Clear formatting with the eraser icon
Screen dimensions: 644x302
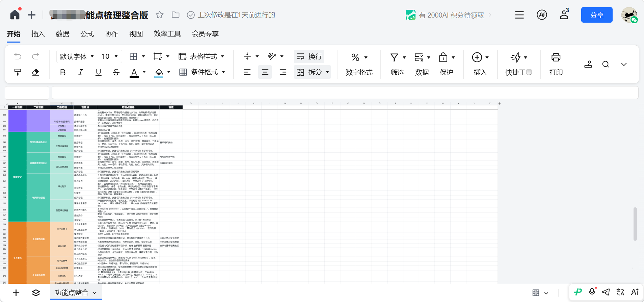(35, 72)
